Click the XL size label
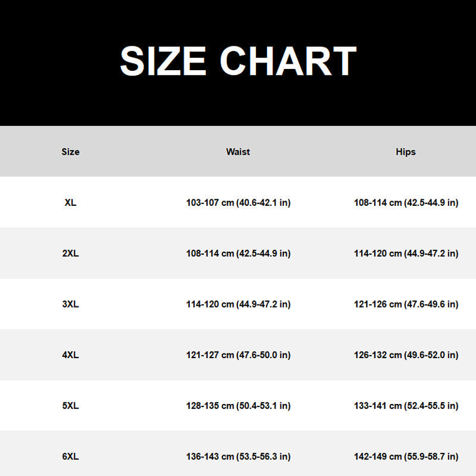The image size is (476, 476). click(x=70, y=202)
